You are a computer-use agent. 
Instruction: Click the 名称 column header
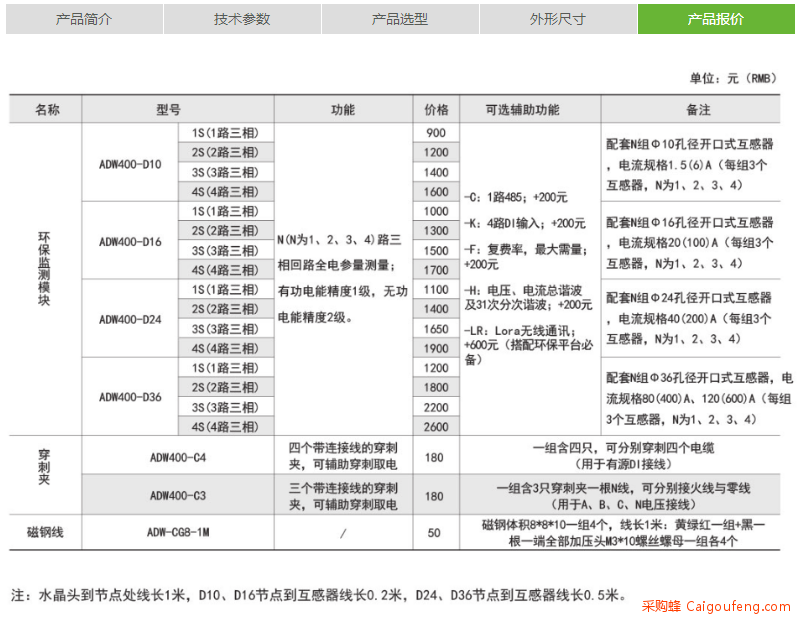(46, 109)
